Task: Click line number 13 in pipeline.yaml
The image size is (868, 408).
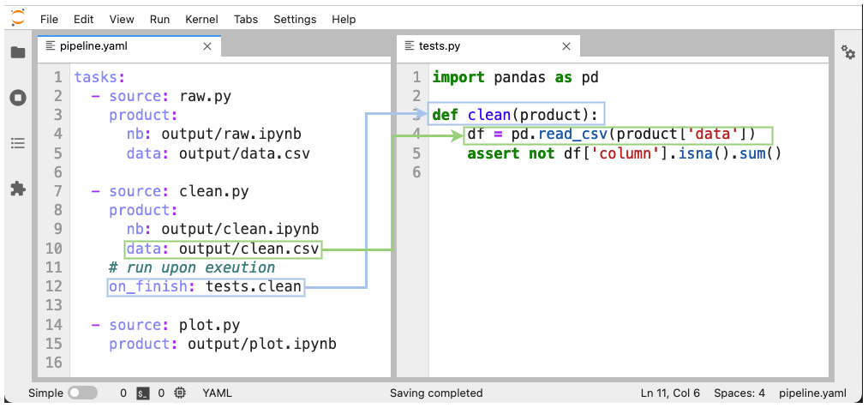Action: pos(54,305)
